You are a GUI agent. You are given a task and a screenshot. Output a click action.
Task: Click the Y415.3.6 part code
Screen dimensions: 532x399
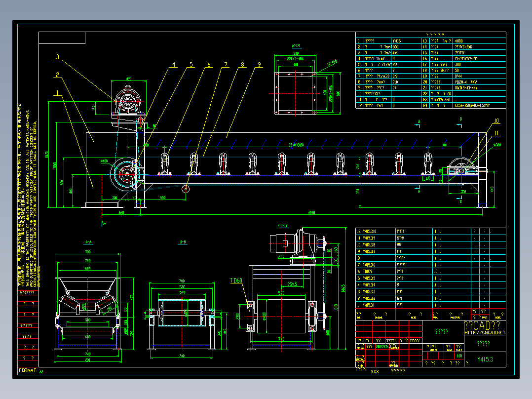369,265
